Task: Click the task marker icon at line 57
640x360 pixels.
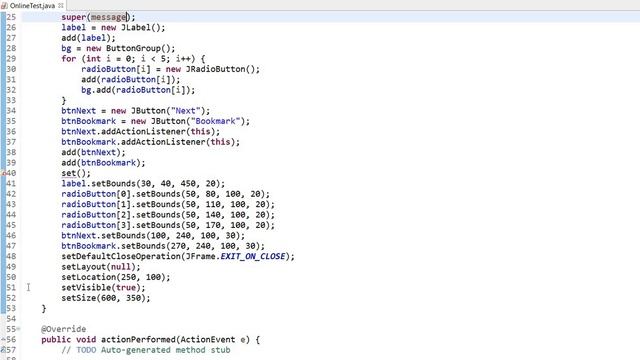Action: pyautogui.click(x=3, y=350)
